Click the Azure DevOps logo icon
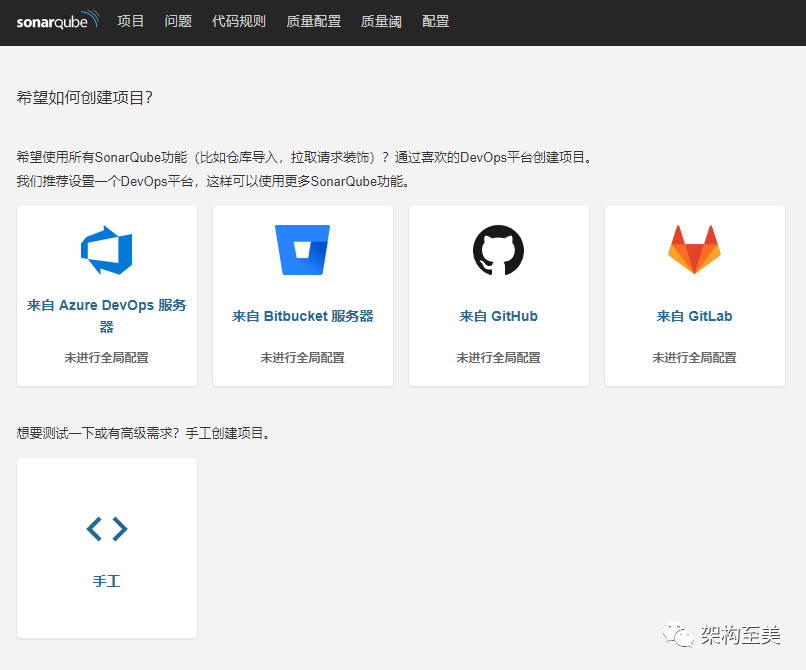 click(x=106, y=250)
